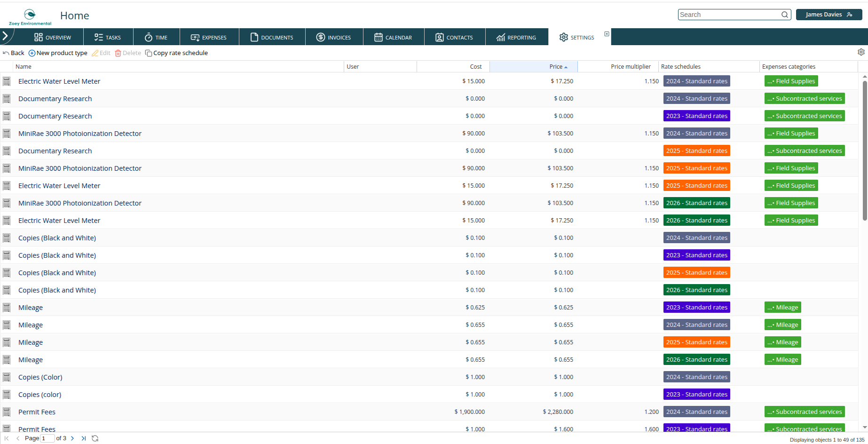This screenshot has width=868, height=444.
Task: Sort by the Cost column header
Action: pos(453,67)
